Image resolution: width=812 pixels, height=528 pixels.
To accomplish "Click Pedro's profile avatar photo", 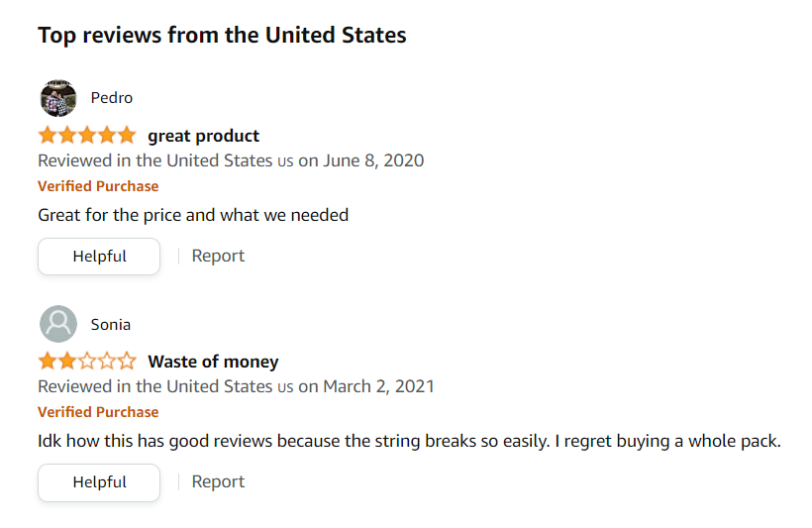I will coord(57,98).
